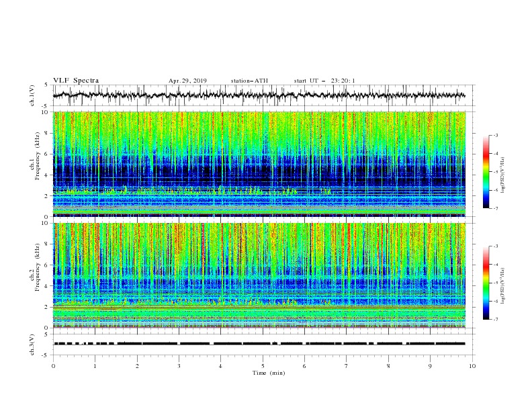The height and width of the screenshot is (411, 532).
Task: Click the '-5' value on upper colorbar
Action: point(496,172)
